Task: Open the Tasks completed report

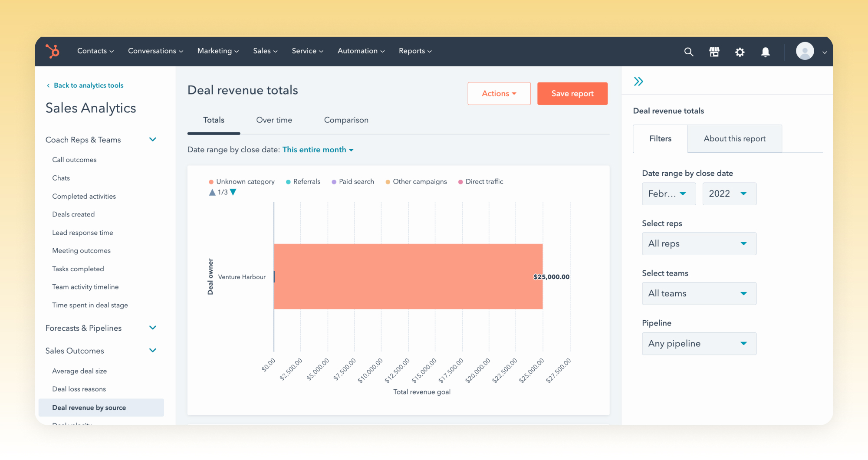Action: click(78, 269)
